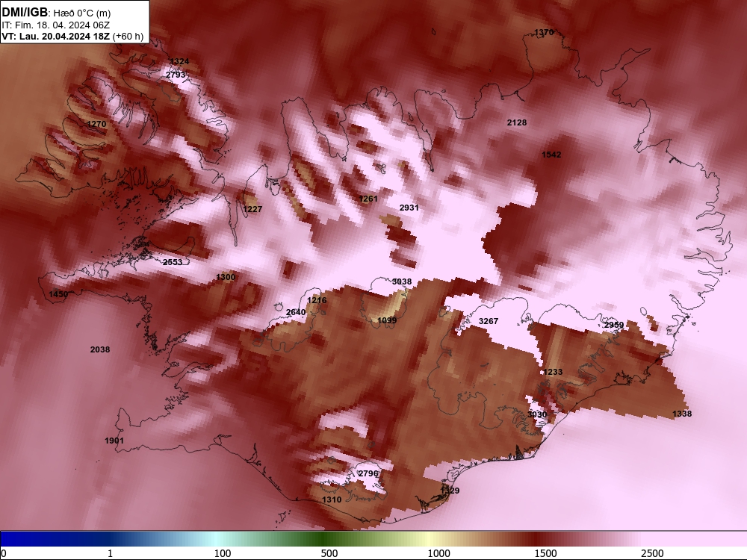Click the value 1227 on the map
The height and width of the screenshot is (560, 747).
[x=252, y=209]
